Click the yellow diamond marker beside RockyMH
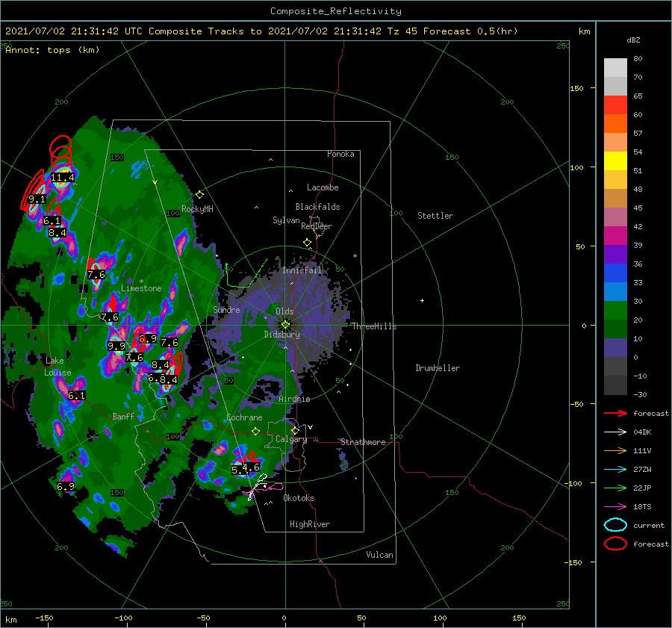 tap(199, 195)
